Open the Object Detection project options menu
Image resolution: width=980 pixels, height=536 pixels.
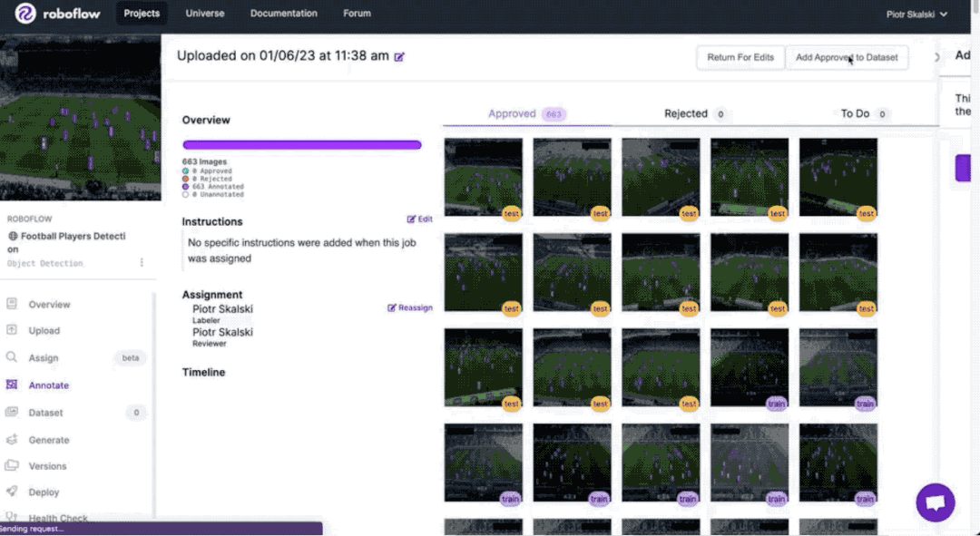point(142,262)
